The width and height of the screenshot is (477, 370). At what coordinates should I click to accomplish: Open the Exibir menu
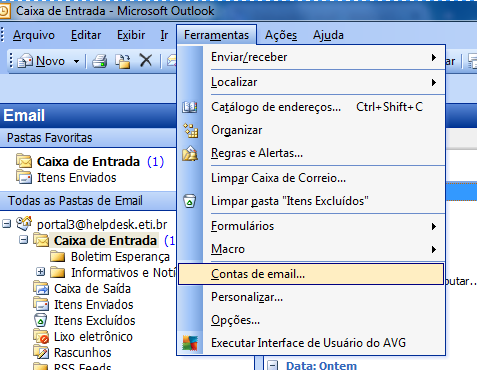[x=131, y=35]
